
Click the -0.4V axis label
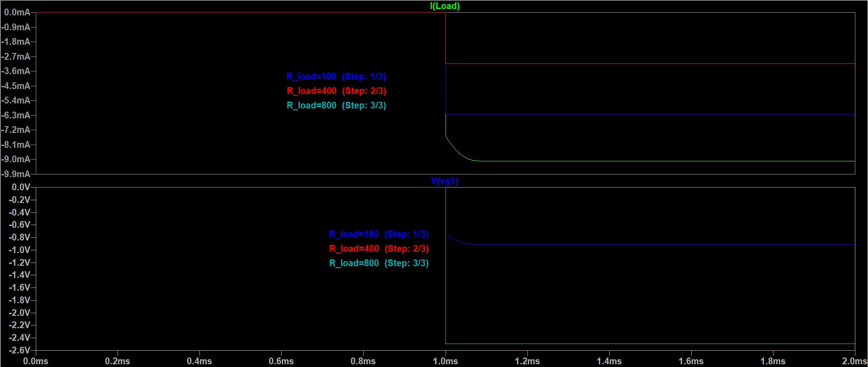pos(19,212)
